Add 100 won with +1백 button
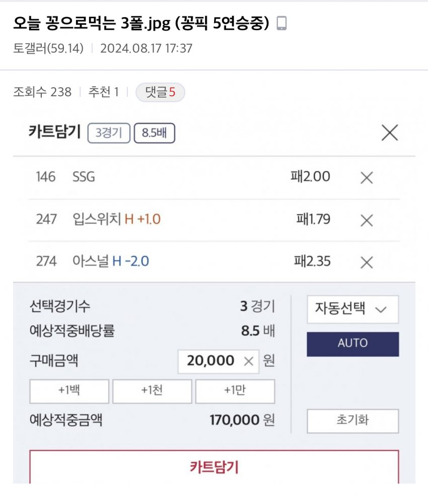Screen dimensions: 428x504 pyautogui.click(x=69, y=392)
